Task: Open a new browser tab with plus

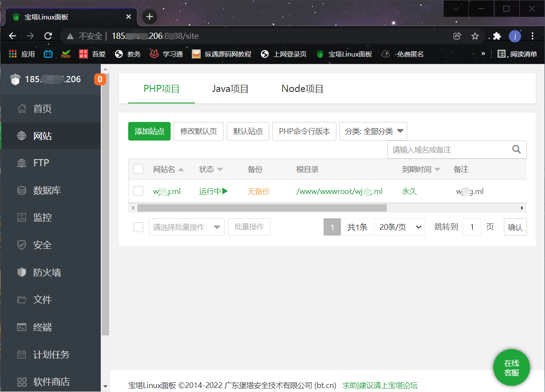Action: (x=149, y=17)
